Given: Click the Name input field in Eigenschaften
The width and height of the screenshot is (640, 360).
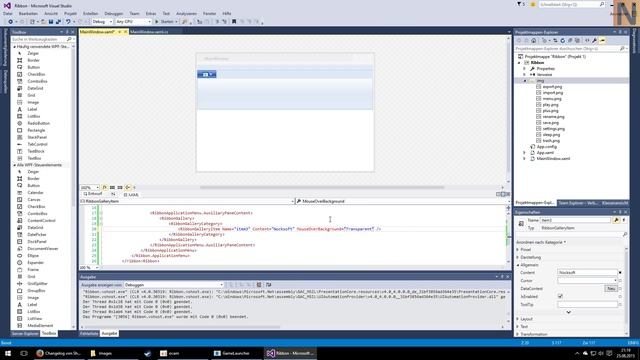Looking at the screenshot, I should click(x=576, y=220).
